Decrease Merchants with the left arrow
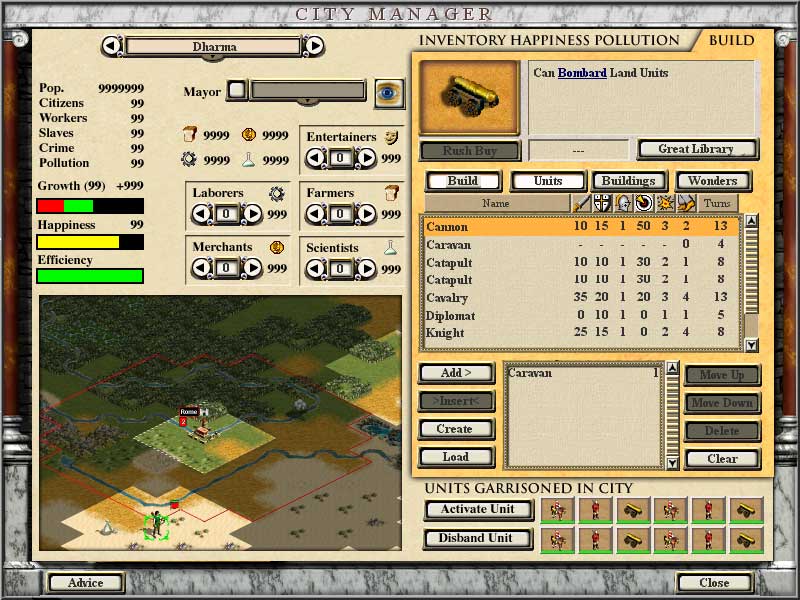This screenshot has width=800, height=600. [200, 268]
